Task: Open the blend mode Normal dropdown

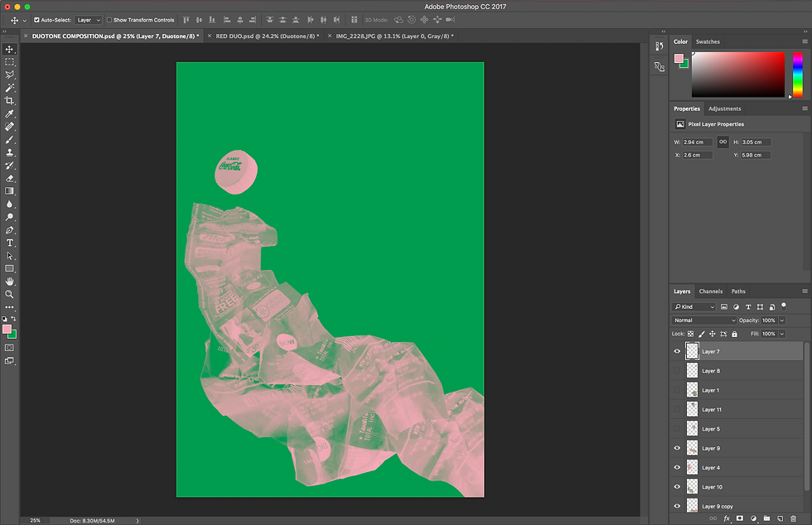Action: coord(704,320)
